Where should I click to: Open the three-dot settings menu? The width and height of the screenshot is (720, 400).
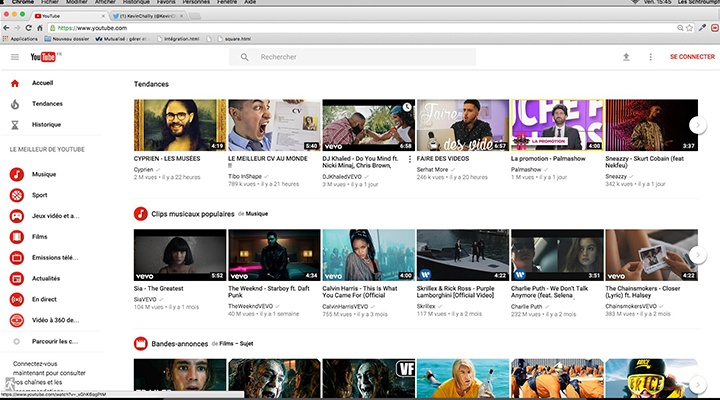click(x=650, y=57)
